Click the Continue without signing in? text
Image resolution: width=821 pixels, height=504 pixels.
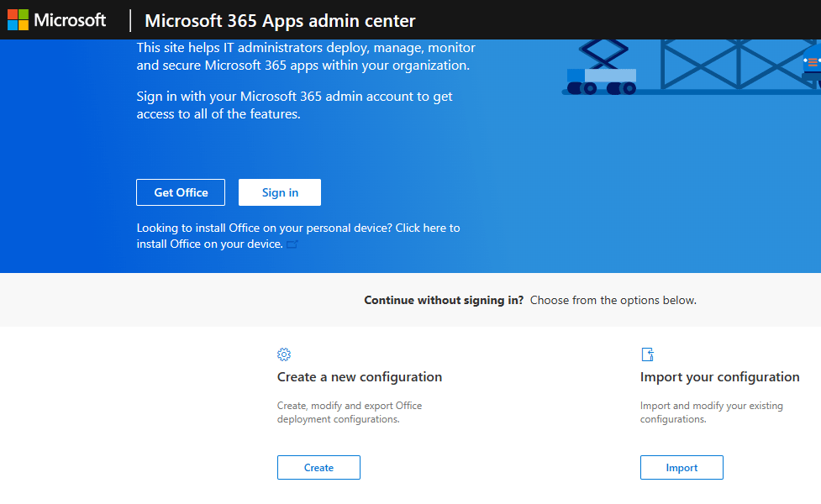(x=443, y=300)
